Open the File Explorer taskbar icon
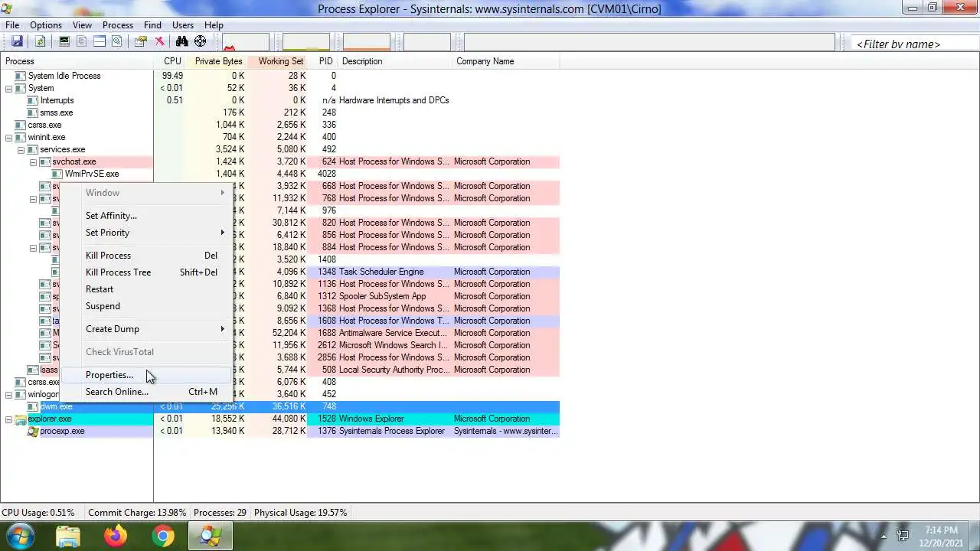Viewport: 980px width, 551px height. point(68,536)
